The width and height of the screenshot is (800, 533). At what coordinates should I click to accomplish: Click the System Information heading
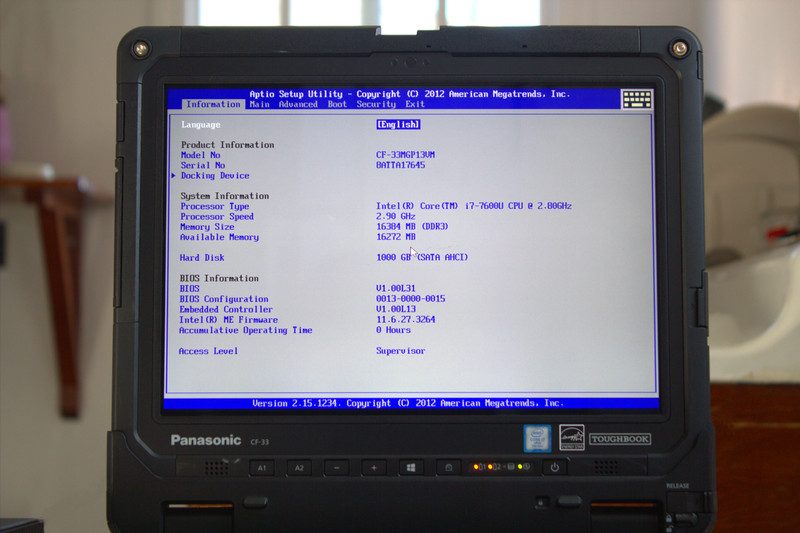224,196
